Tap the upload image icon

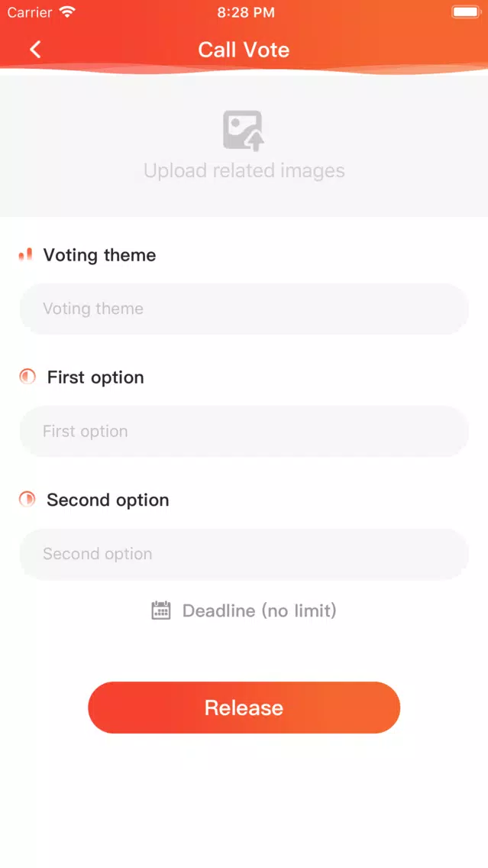244,131
